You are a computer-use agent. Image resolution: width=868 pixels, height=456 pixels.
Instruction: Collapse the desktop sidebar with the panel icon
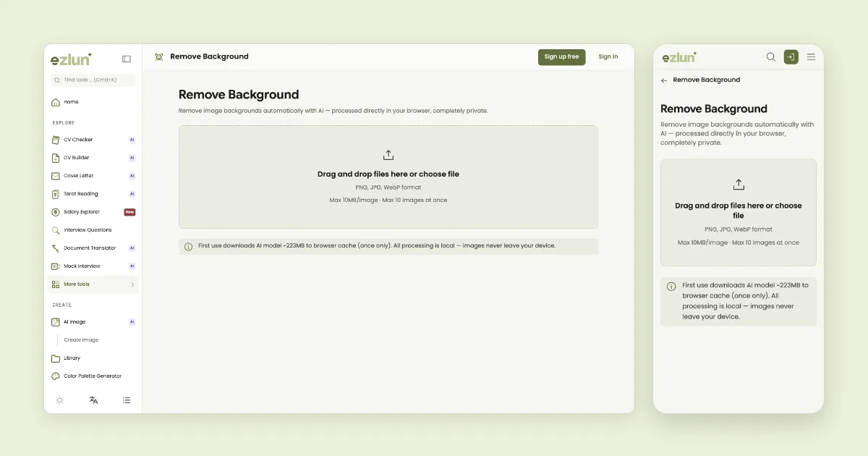[127, 59]
